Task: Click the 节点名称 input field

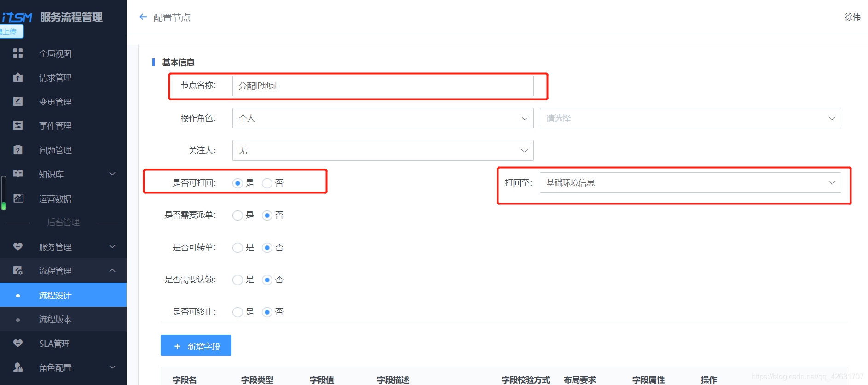Action: 383,86
